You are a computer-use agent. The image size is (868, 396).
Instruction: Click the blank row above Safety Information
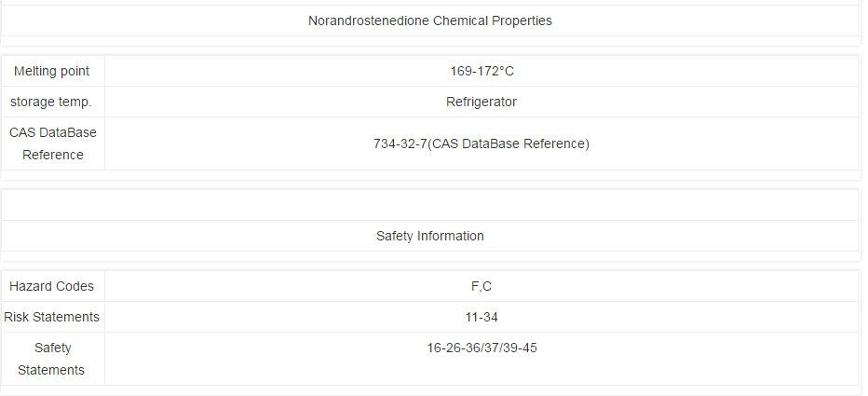(x=429, y=205)
